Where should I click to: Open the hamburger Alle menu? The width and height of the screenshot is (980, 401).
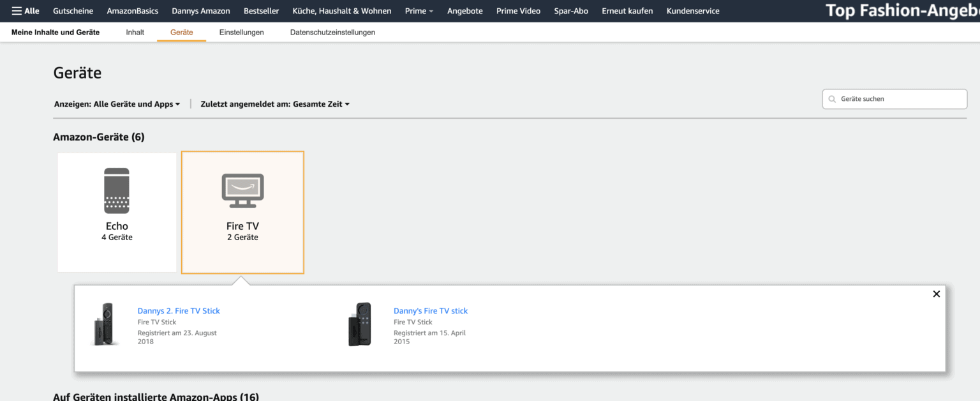(26, 11)
